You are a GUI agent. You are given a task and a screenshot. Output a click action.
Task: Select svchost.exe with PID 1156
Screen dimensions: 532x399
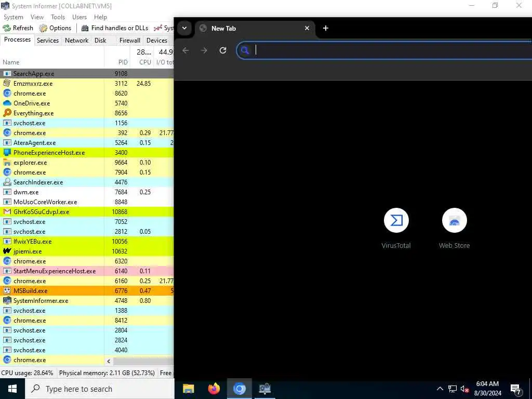point(87,123)
